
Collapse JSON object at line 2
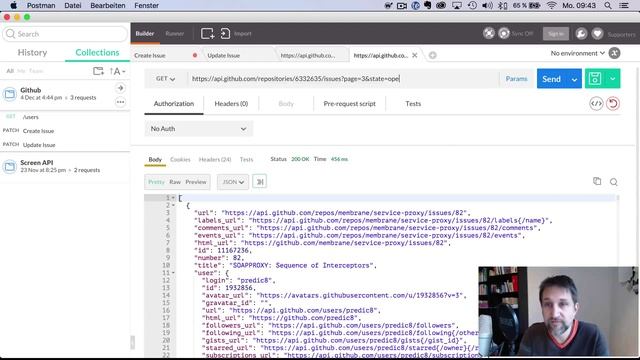(x=173, y=205)
